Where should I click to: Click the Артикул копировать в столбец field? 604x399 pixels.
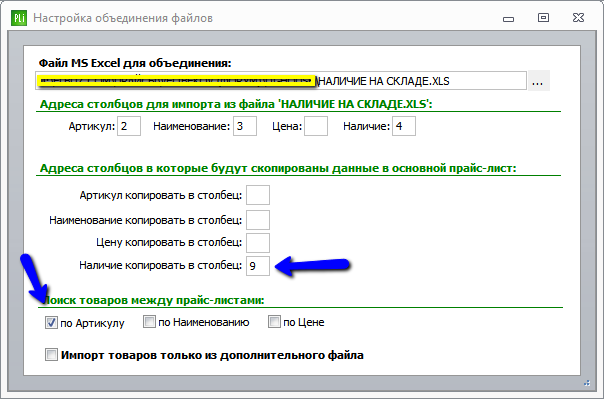click(x=258, y=195)
